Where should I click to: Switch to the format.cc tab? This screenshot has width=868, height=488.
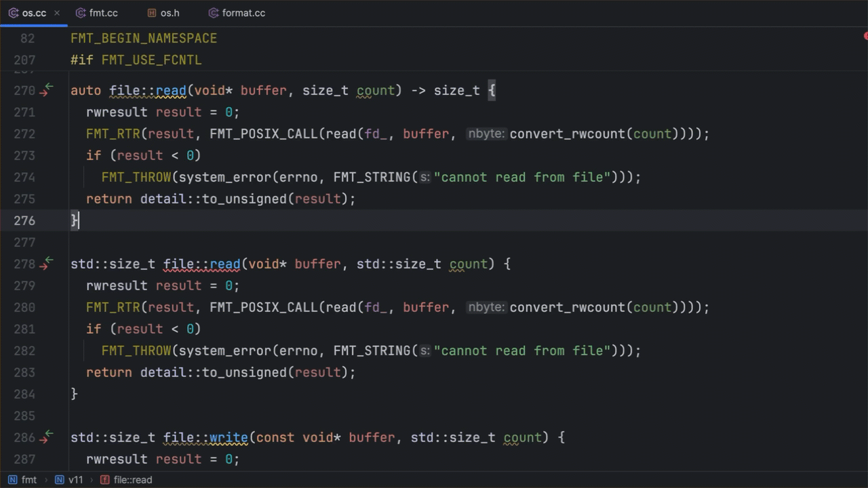[x=242, y=12]
